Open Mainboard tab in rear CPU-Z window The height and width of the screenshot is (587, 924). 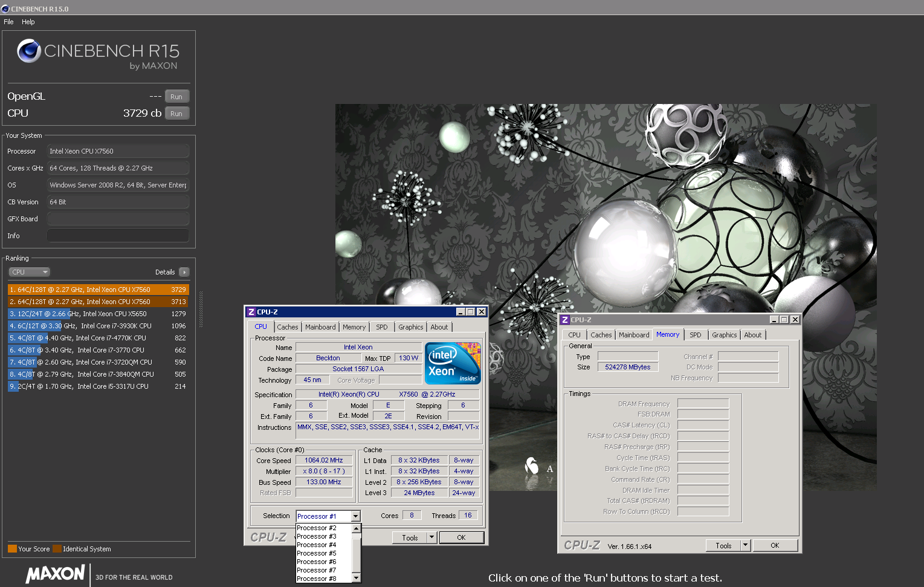click(x=634, y=335)
